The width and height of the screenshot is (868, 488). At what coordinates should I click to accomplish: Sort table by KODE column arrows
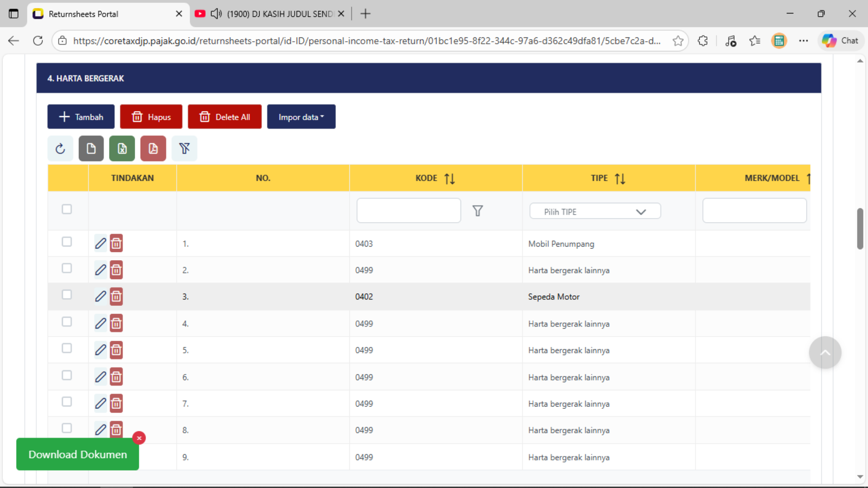click(449, 178)
